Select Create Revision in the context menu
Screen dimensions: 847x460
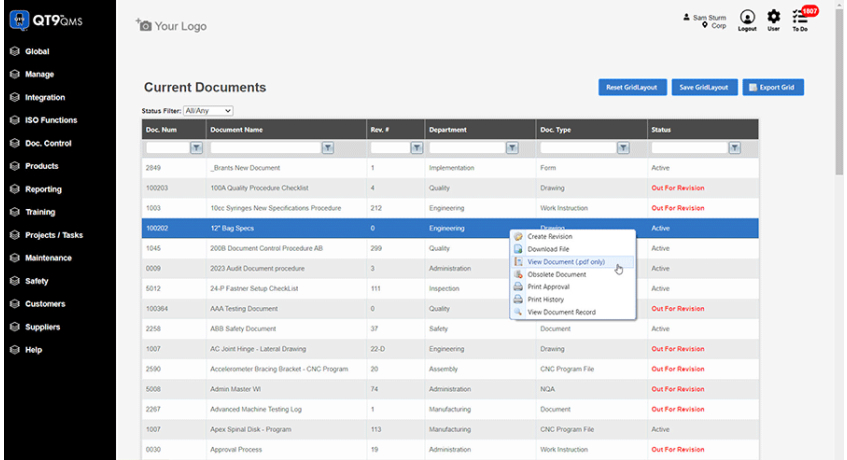coord(550,236)
